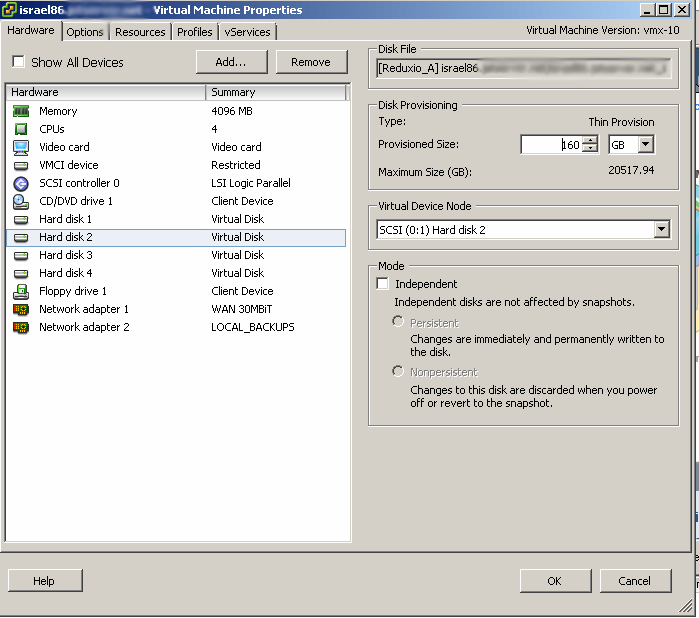The height and width of the screenshot is (618, 699).
Task: Click the Floppy drive 1 icon
Action: [x=21, y=292]
